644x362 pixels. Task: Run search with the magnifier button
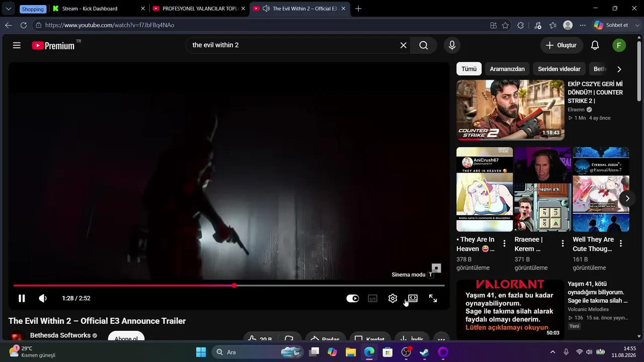point(424,45)
